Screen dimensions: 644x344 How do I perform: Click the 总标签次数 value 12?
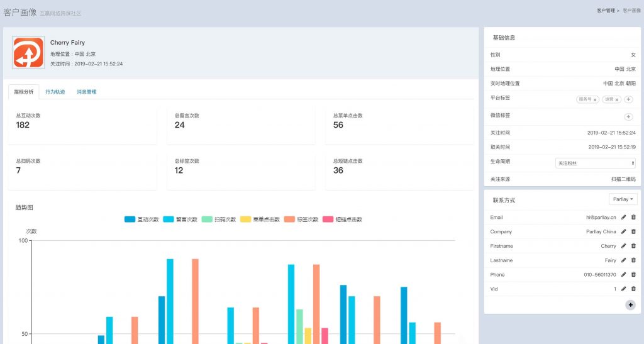179,170
